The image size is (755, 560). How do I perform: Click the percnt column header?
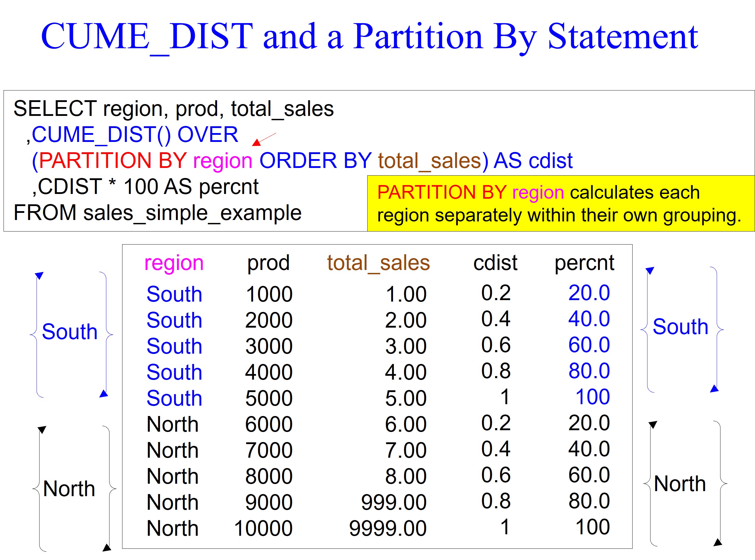[584, 263]
